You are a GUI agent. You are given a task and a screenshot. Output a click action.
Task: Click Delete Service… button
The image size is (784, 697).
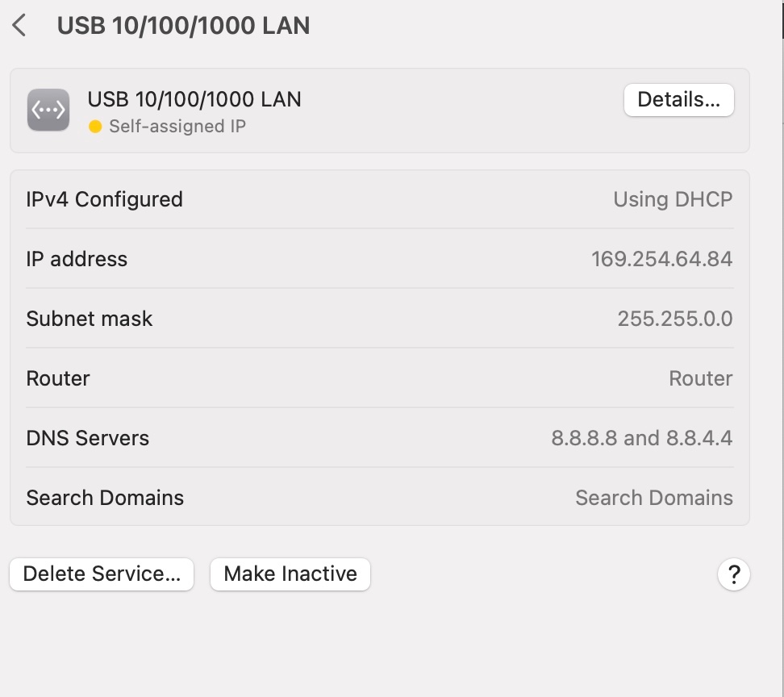click(x=102, y=574)
